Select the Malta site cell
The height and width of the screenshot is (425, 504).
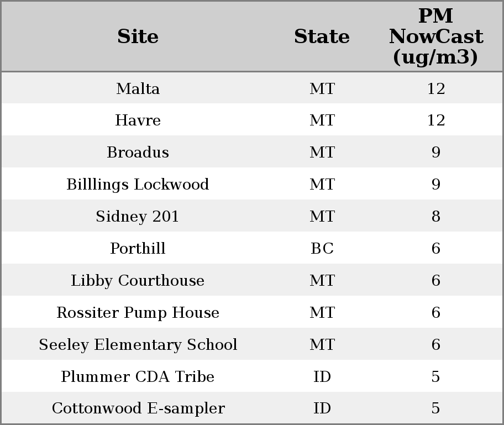pos(138,88)
